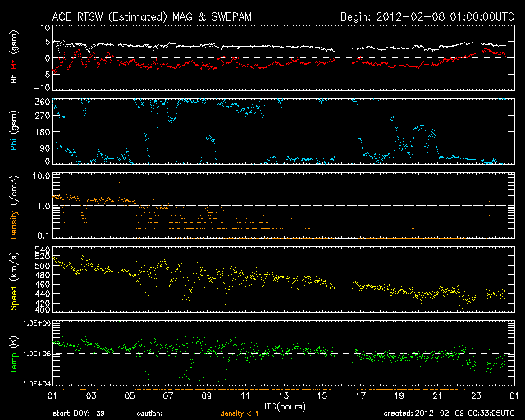This screenshot has height=420, width=525.
Task: Click the caution: label
Action: [149, 413]
